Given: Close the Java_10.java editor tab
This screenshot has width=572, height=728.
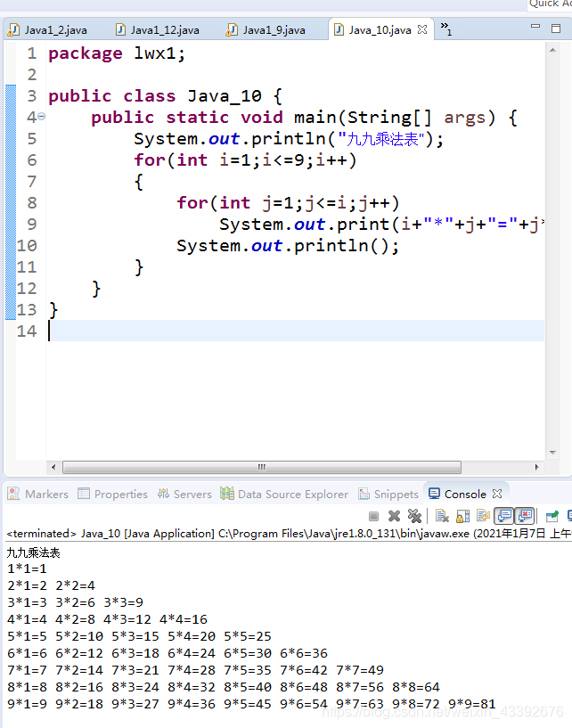Looking at the screenshot, I should tap(422, 29).
